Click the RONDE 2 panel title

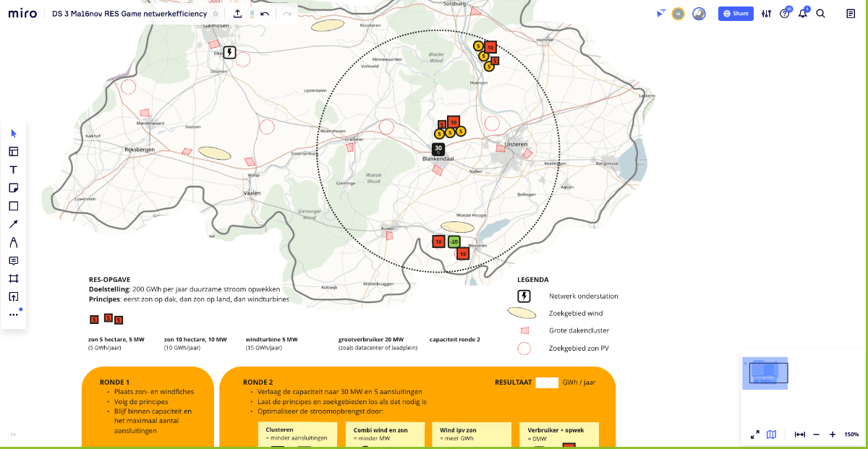tap(258, 382)
